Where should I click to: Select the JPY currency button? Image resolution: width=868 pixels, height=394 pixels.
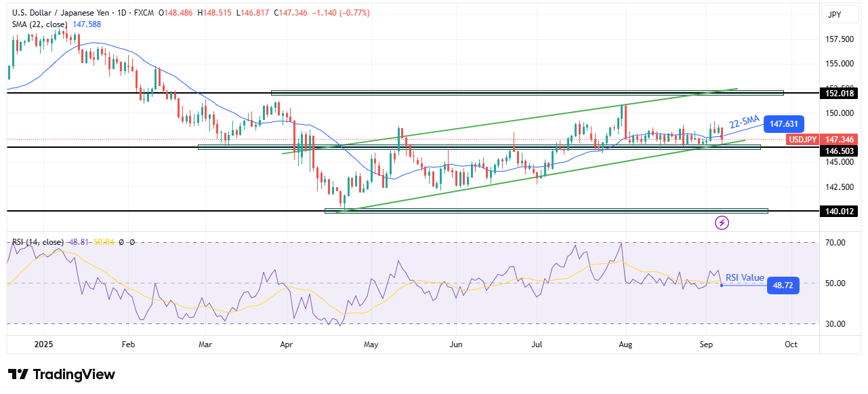840,15
